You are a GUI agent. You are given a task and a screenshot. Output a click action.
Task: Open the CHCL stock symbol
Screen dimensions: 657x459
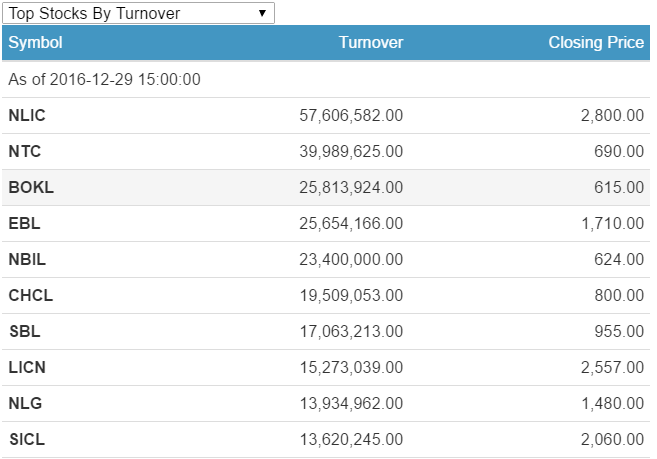tap(31, 296)
